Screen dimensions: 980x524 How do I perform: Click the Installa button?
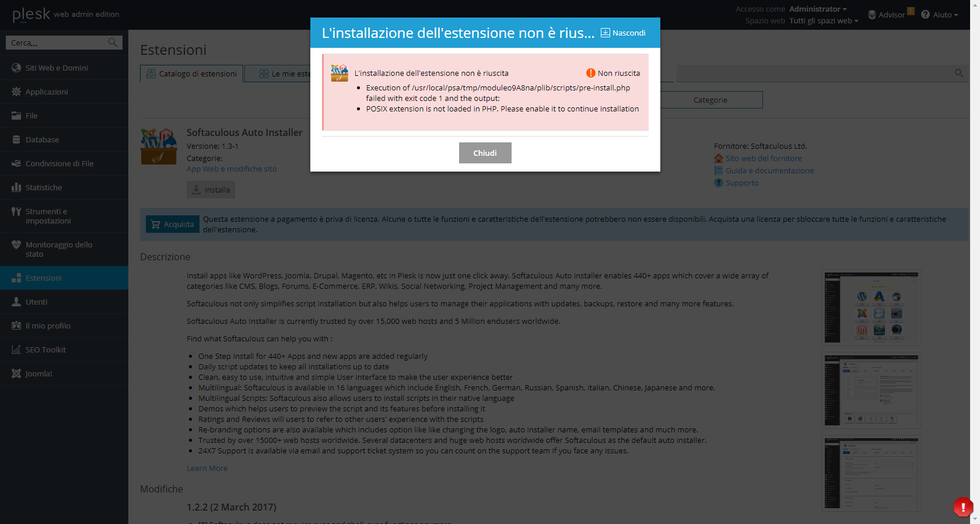click(211, 190)
